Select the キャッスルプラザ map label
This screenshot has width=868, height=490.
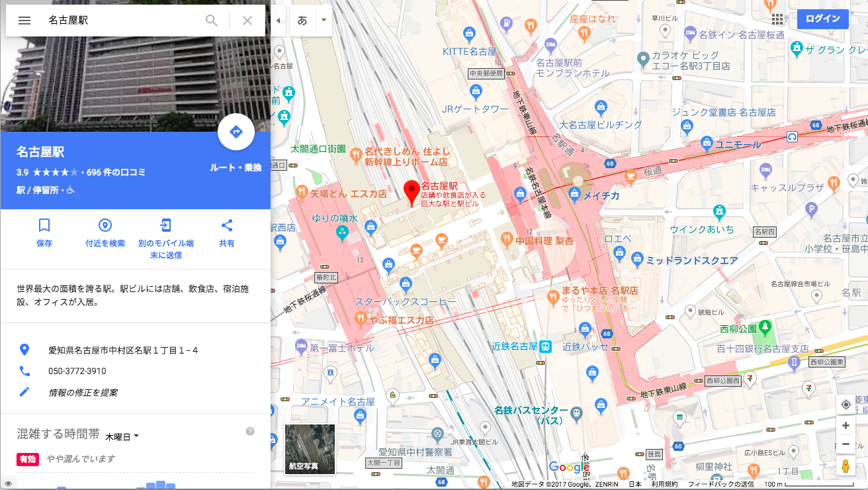pyautogui.click(x=787, y=188)
